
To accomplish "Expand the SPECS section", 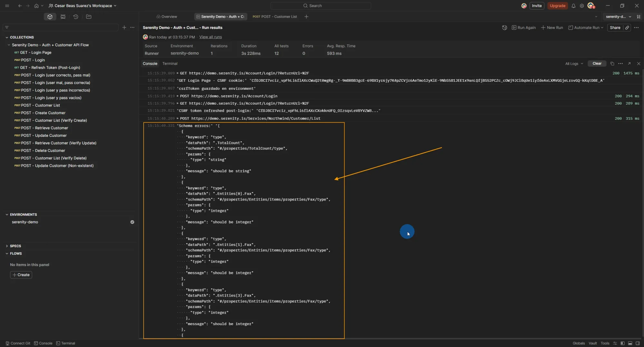I will pos(15,246).
